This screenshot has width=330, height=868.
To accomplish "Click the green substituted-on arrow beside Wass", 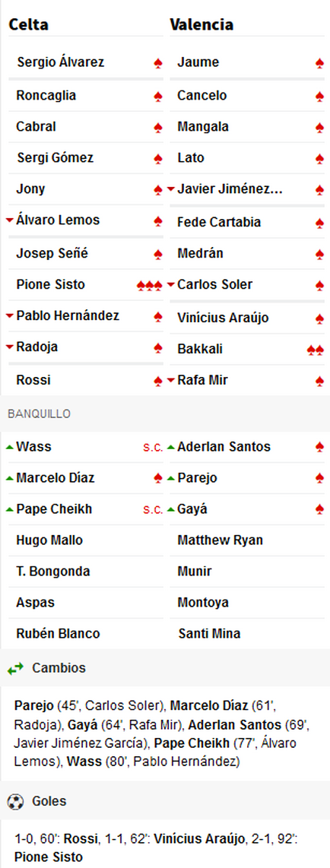I will point(9,447).
